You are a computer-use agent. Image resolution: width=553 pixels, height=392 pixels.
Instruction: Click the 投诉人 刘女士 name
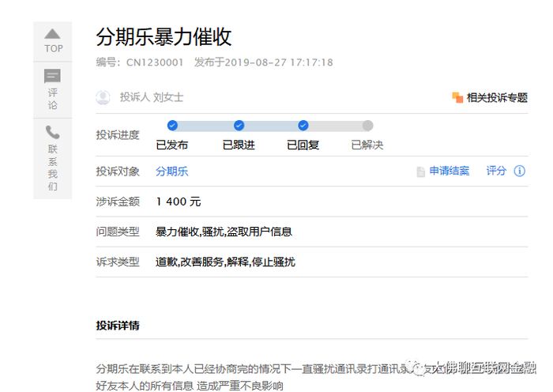[x=152, y=97]
